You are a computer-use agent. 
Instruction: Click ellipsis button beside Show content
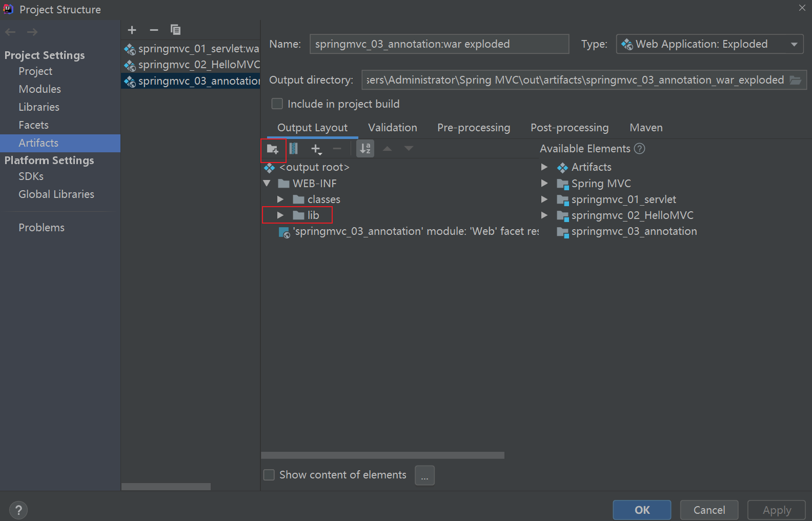tap(424, 475)
